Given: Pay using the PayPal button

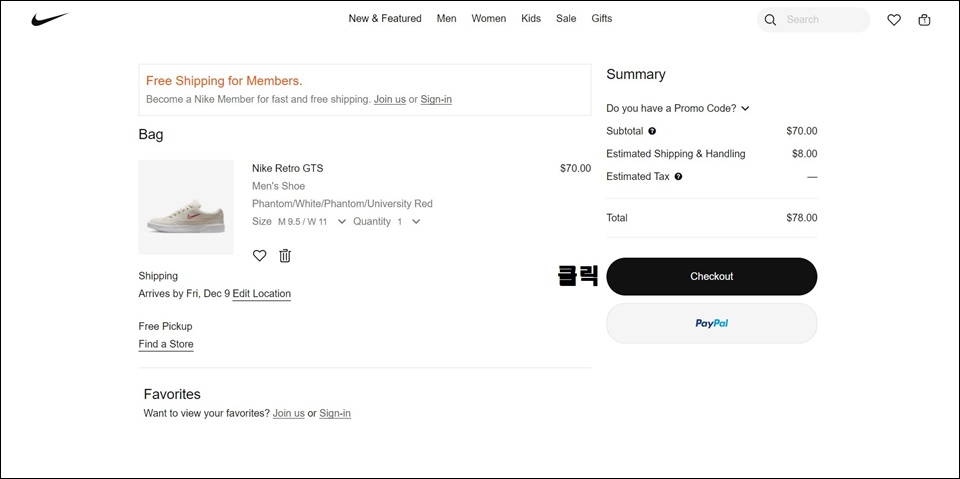Looking at the screenshot, I should [x=711, y=323].
